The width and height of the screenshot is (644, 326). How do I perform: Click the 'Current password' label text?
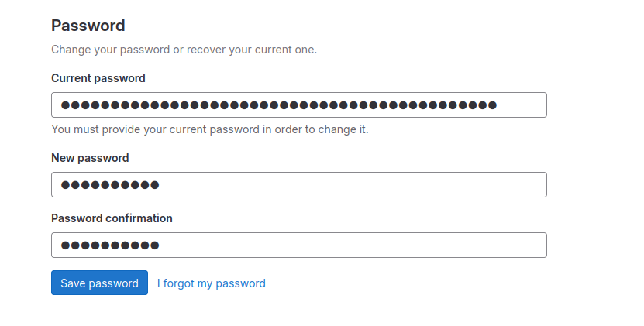click(98, 78)
